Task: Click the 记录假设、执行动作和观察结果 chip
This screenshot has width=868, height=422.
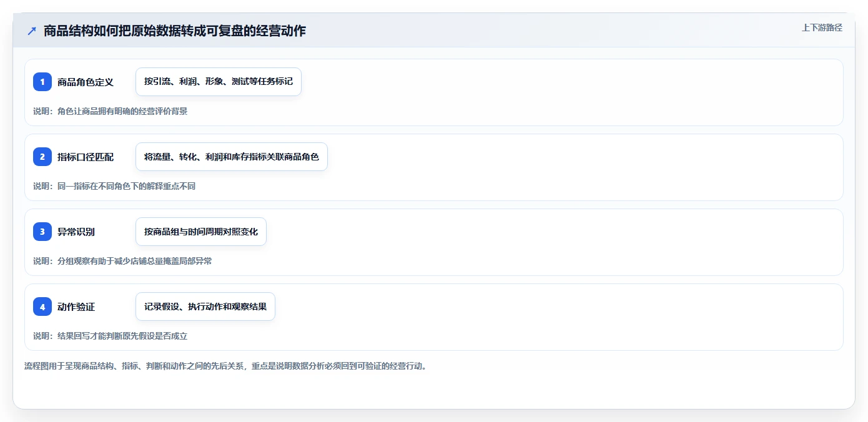Action: [205, 307]
